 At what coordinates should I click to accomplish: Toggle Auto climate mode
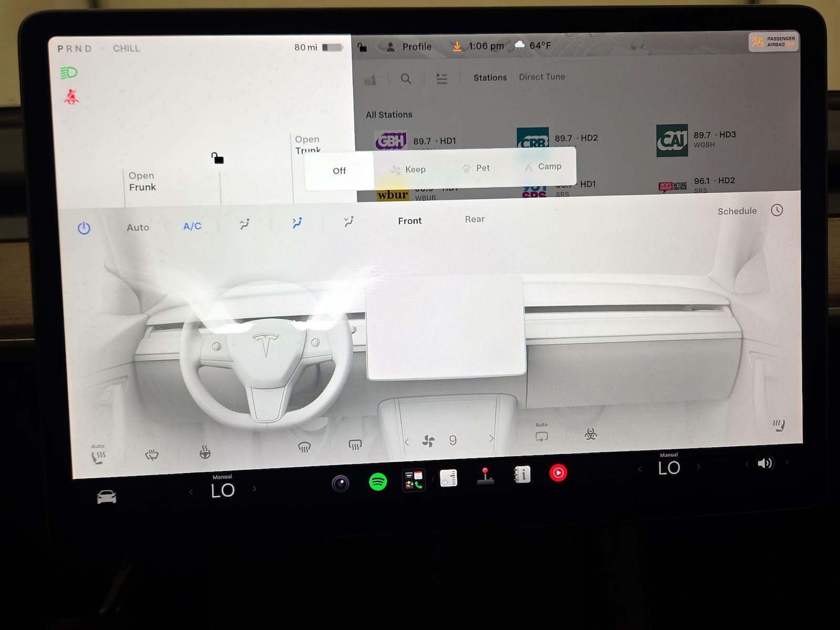[138, 227]
